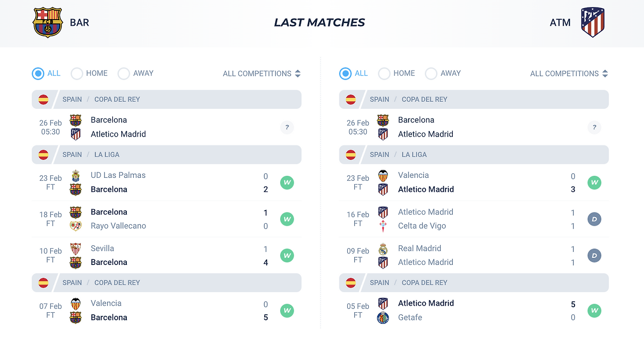Select HOME radio in Atletico panel
The image size is (644, 339).
pos(384,74)
